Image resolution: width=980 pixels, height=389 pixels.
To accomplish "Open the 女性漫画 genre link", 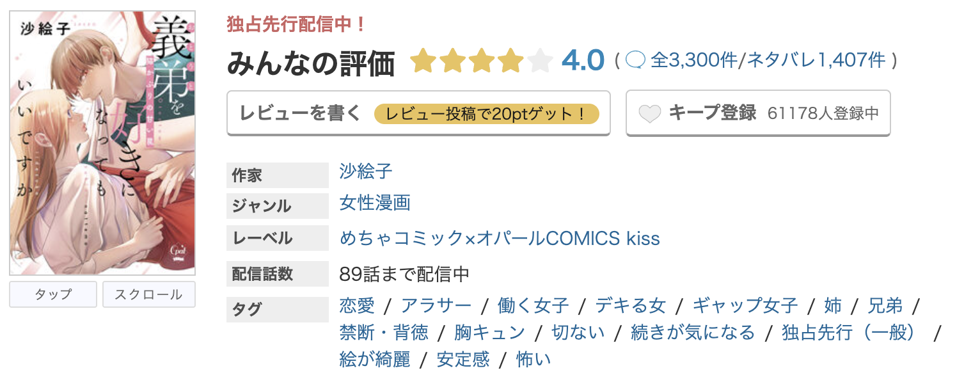I will 374,203.
